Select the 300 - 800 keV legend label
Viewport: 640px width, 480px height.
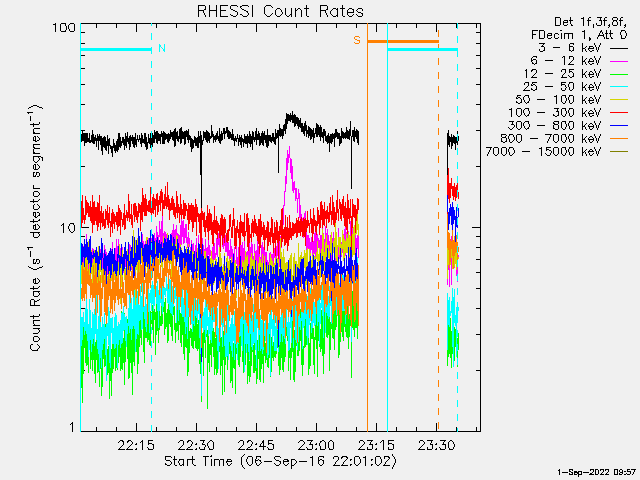click(555, 126)
